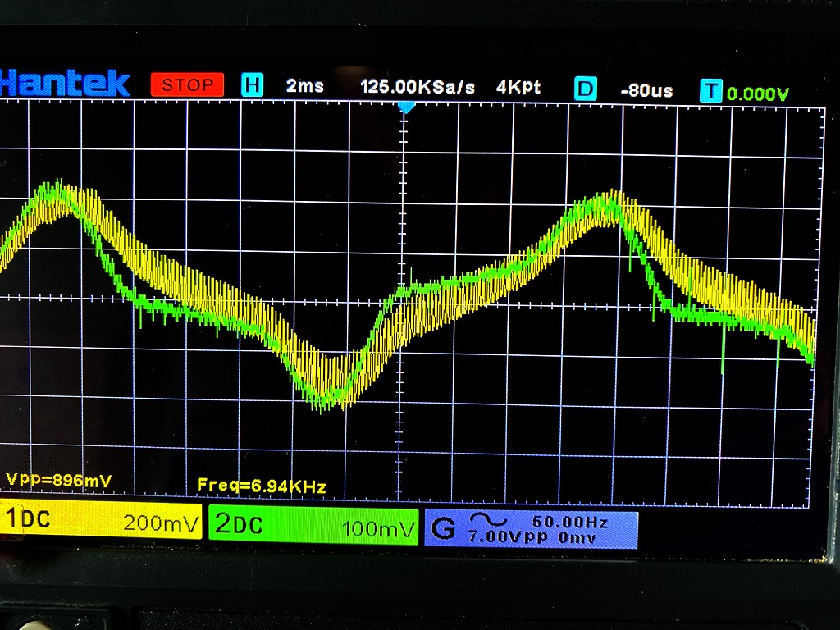The height and width of the screenshot is (630, 840).
Task: Click the generator sine wave icon
Action: pyautogui.click(x=487, y=519)
